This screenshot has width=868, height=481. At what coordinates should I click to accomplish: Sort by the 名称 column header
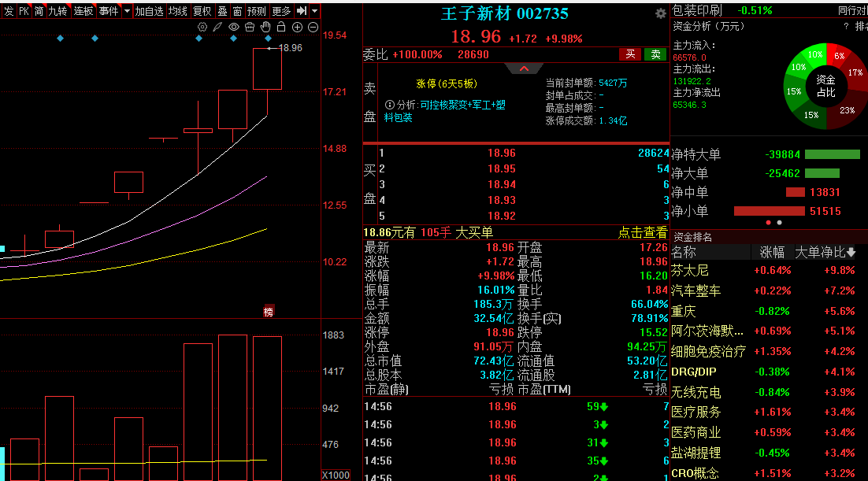684,253
